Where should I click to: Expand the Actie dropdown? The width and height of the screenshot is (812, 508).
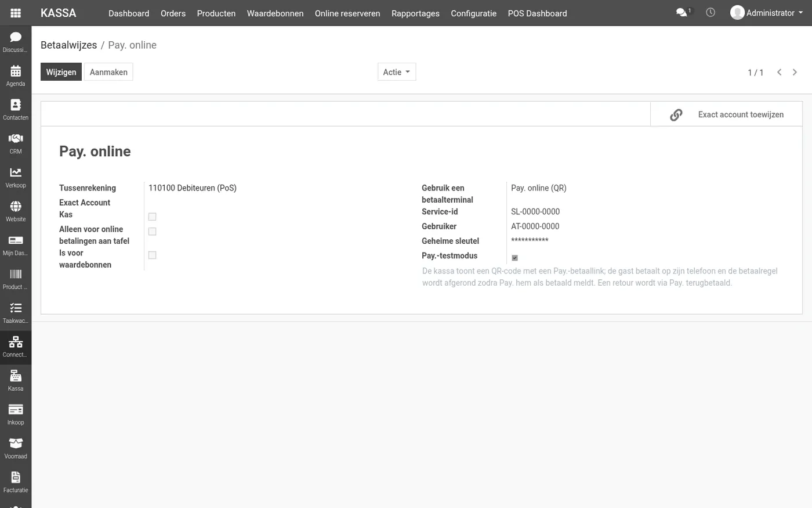397,72
